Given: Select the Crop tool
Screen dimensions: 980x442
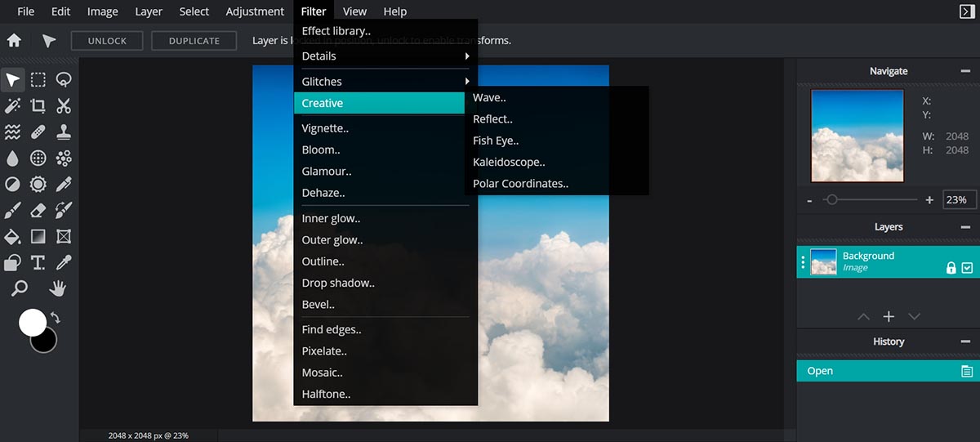Looking at the screenshot, I should click(x=38, y=105).
